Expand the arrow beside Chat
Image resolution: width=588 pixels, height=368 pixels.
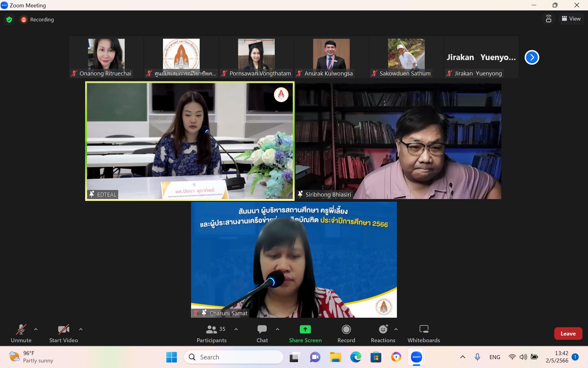[x=277, y=329]
